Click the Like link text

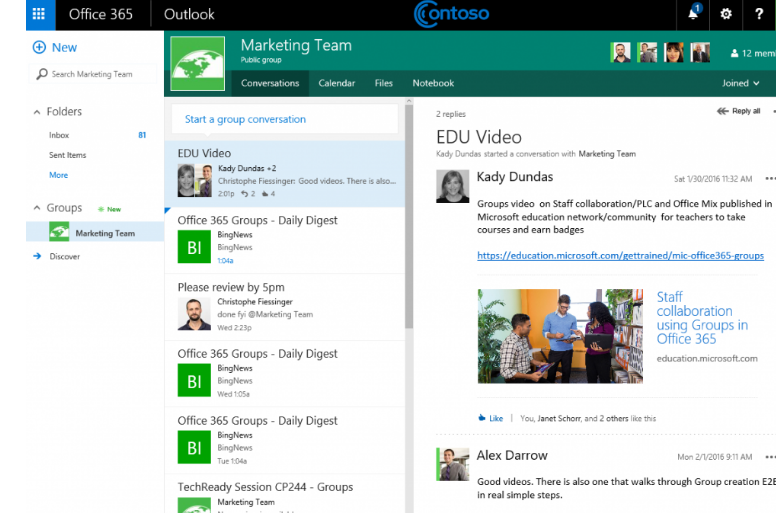pos(496,418)
